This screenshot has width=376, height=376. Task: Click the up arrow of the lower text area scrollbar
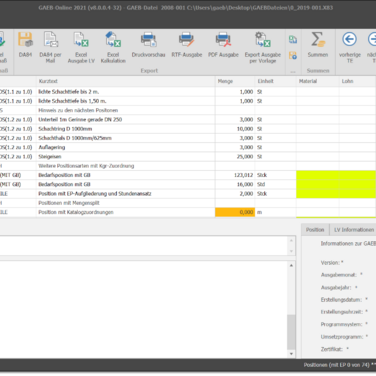click(291, 266)
